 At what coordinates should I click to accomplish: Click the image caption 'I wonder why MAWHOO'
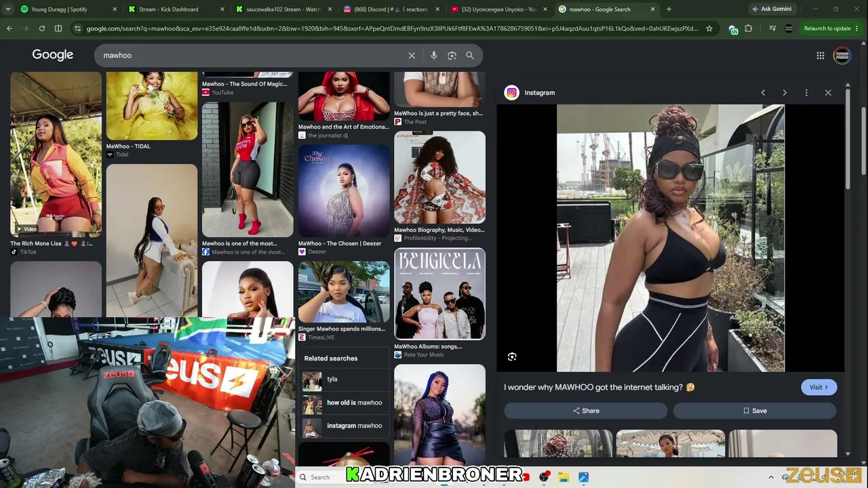click(x=599, y=387)
